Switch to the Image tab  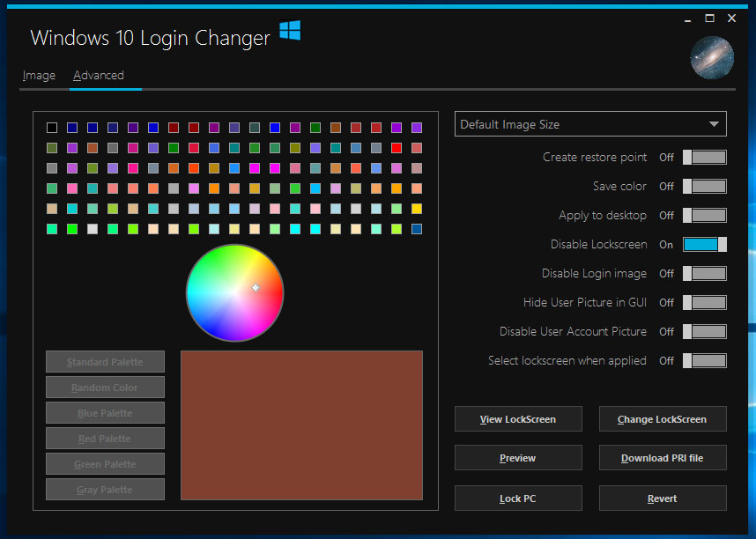tap(39, 75)
